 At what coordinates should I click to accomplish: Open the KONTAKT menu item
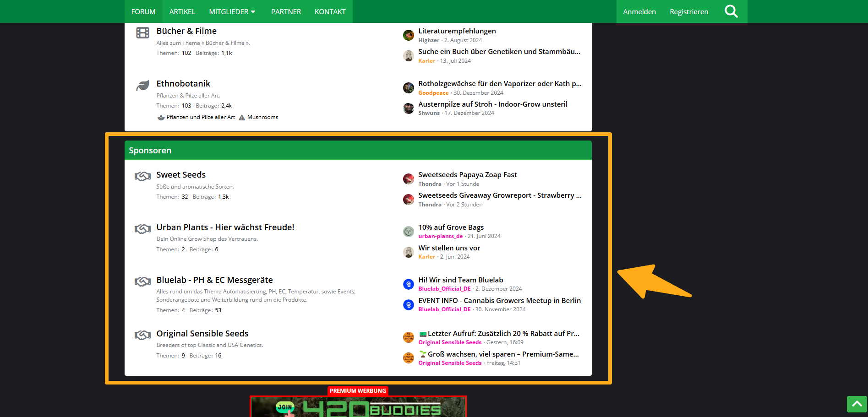click(330, 11)
